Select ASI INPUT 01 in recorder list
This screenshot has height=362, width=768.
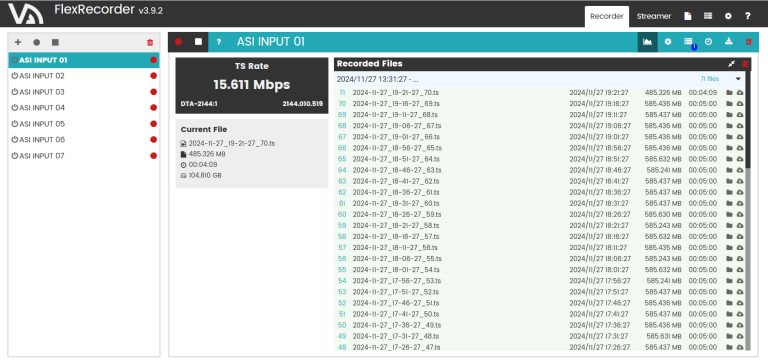[x=84, y=60]
